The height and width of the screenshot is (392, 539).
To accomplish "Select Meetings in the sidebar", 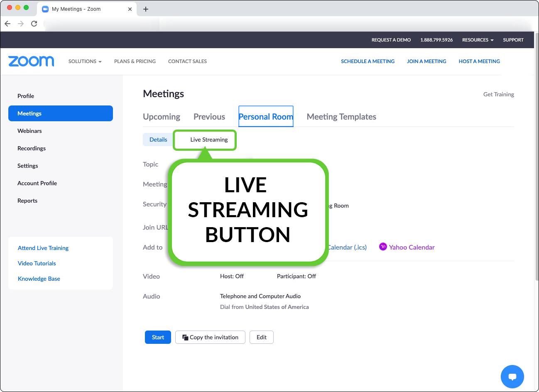I will (61, 113).
